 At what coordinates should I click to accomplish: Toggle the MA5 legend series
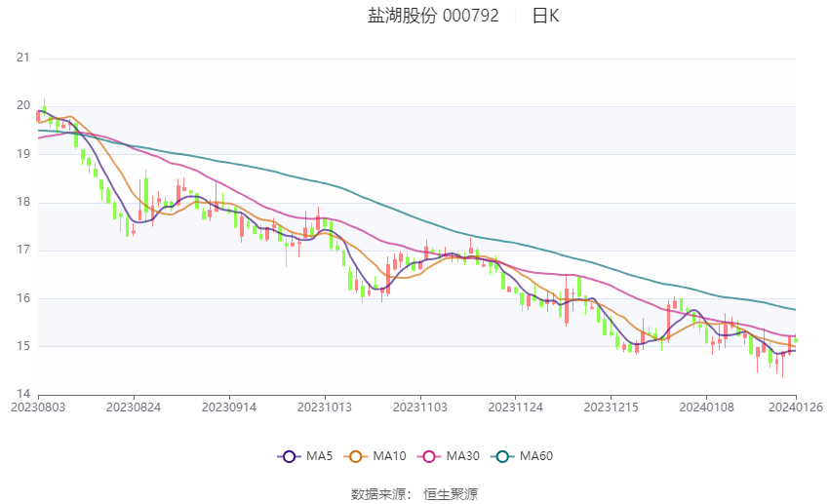pos(305,456)
